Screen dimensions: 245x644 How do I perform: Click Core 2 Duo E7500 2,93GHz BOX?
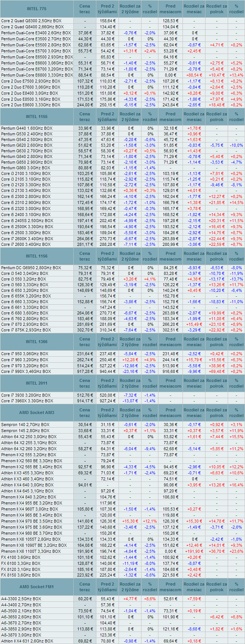coord(30,81)
